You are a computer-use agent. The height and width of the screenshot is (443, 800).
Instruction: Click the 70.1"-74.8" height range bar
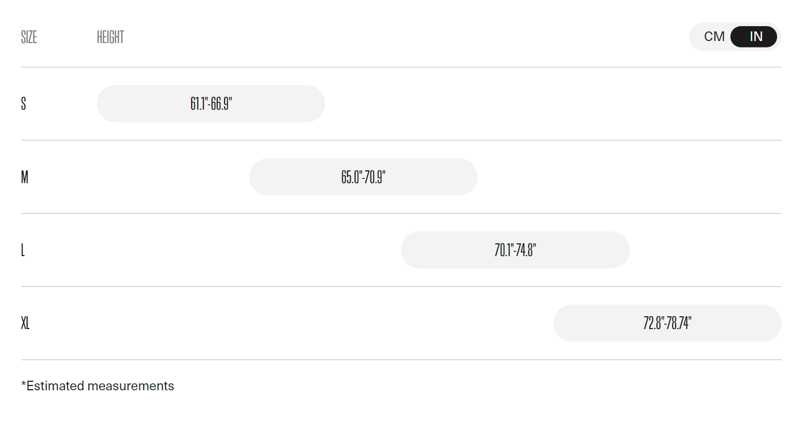coord(515,250)
